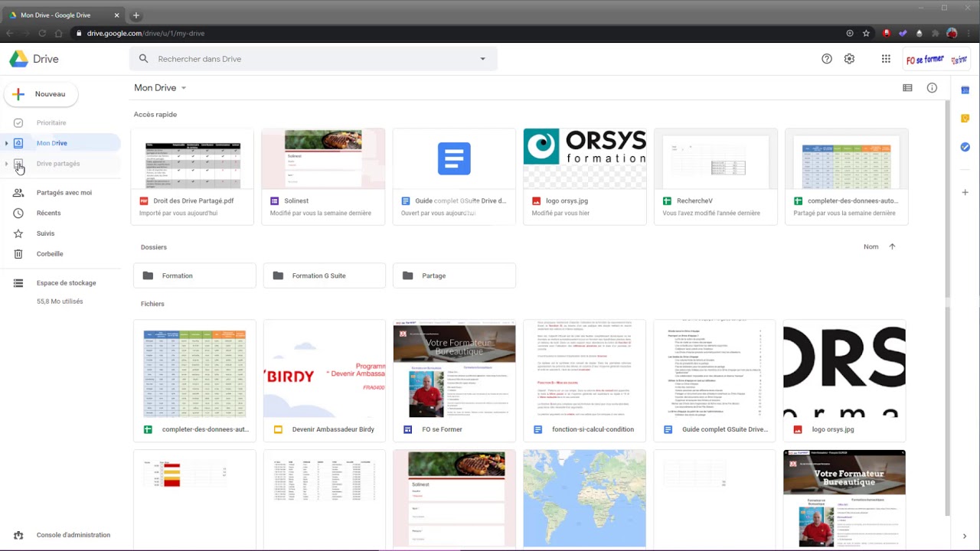Image resolution: width=980 pixels, height=551 pixels.
Task: Open the Formation G Suite folder
Action: tap(325, 275)
